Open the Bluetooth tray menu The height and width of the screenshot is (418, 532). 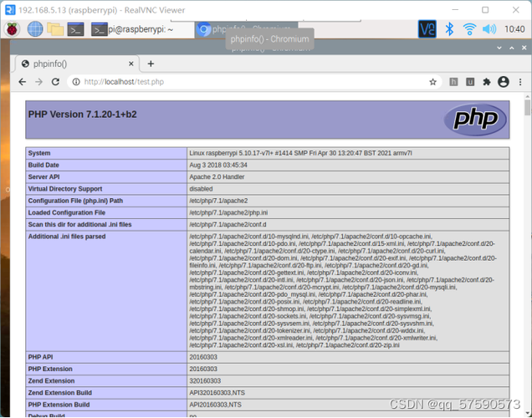coord(449,29)
